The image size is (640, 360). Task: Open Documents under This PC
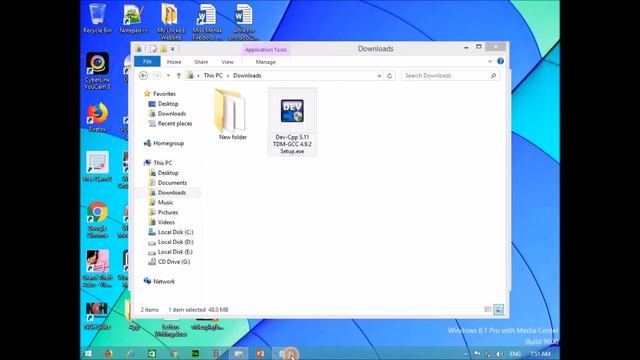click(x=172, y=182)
